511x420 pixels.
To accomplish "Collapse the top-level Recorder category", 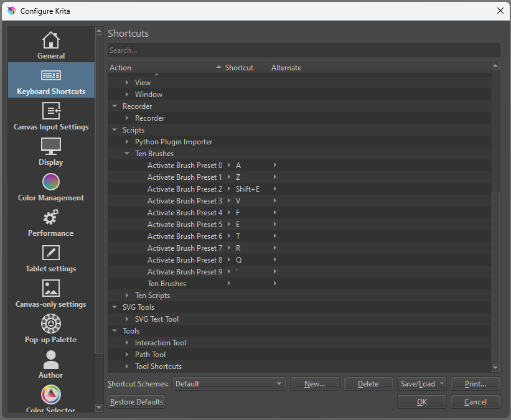I will click(x=115, y=106).
